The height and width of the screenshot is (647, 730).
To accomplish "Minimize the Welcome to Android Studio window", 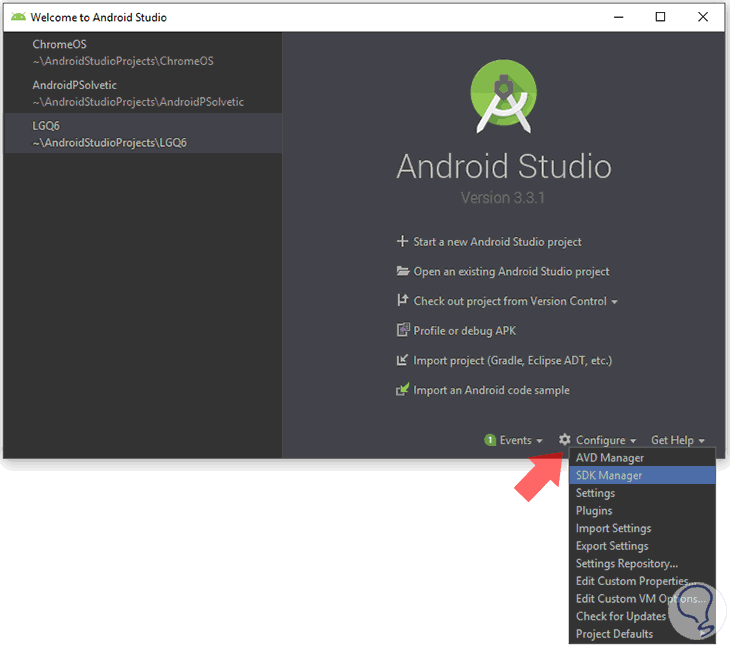I will pos(618,17).
